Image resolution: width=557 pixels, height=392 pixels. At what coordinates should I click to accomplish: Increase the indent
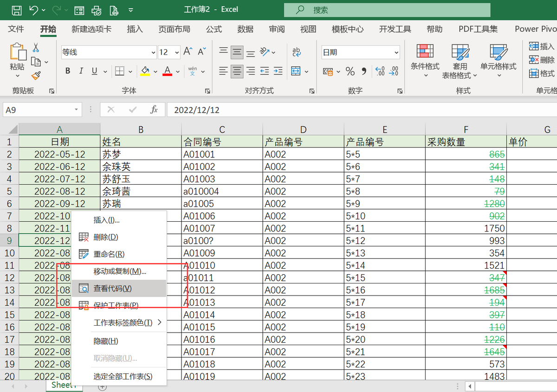pyautogui.click(x=278, y=71)
